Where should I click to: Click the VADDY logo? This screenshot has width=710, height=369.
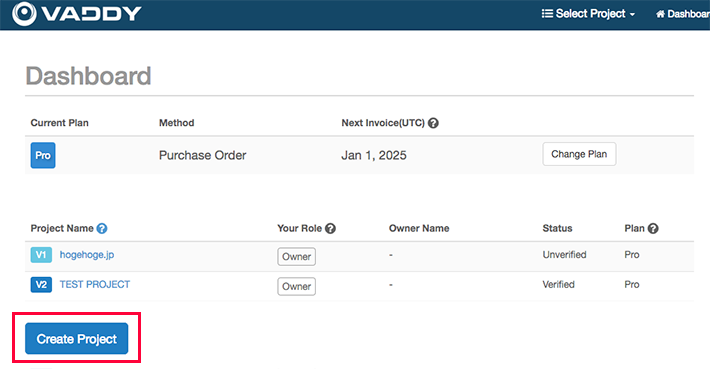click(x=77, y=14)
